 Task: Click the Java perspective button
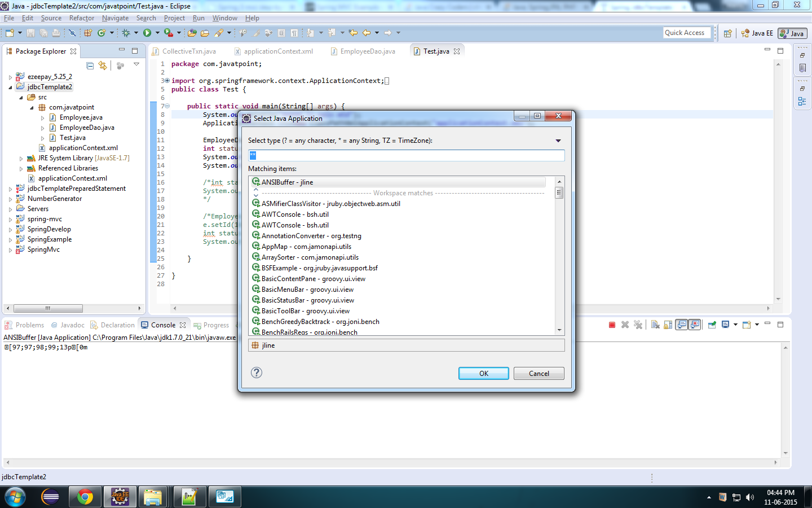[792, 33]
